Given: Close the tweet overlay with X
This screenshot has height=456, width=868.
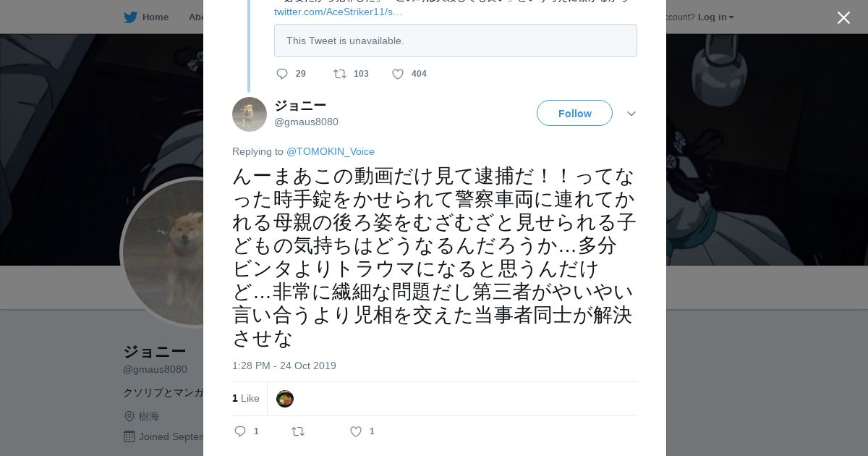Looking at the screenshot, I should (843, 18).
